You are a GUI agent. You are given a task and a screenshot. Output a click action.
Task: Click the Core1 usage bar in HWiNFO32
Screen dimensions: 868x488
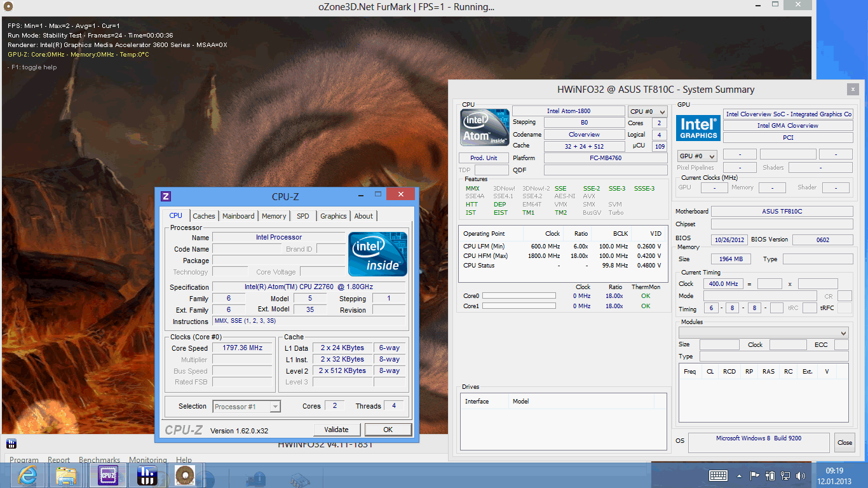tap(519, 306)
